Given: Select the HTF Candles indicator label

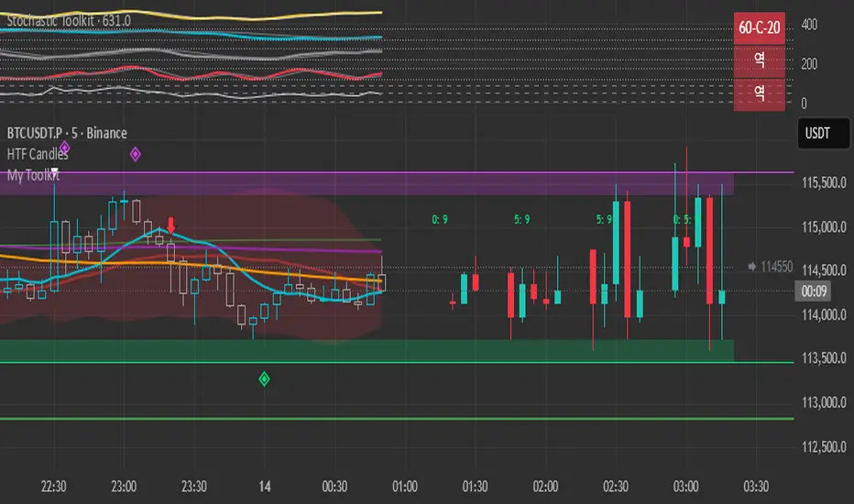Looking at the screenshot, I should tap(37, 154).
